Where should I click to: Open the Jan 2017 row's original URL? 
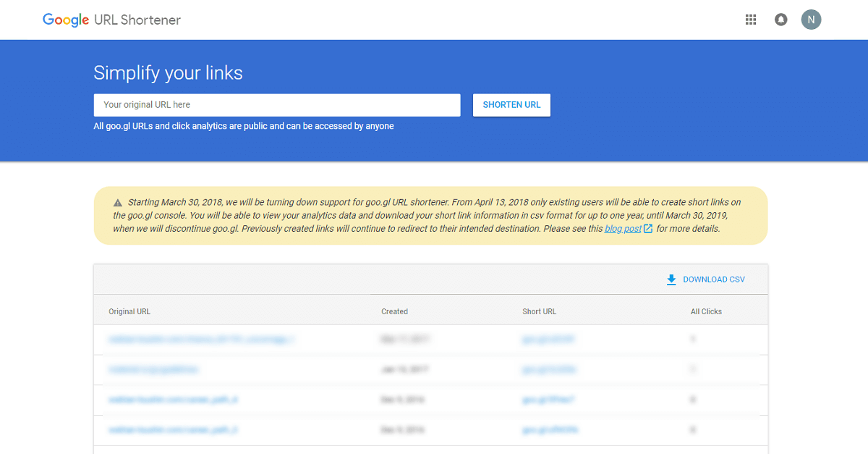pyautogui.click(x=153, y=369)
